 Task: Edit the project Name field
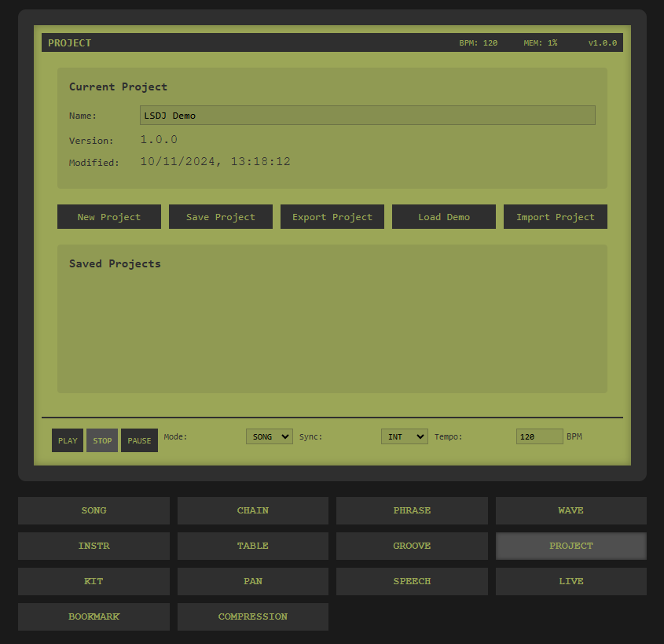(x=368, y=116)
